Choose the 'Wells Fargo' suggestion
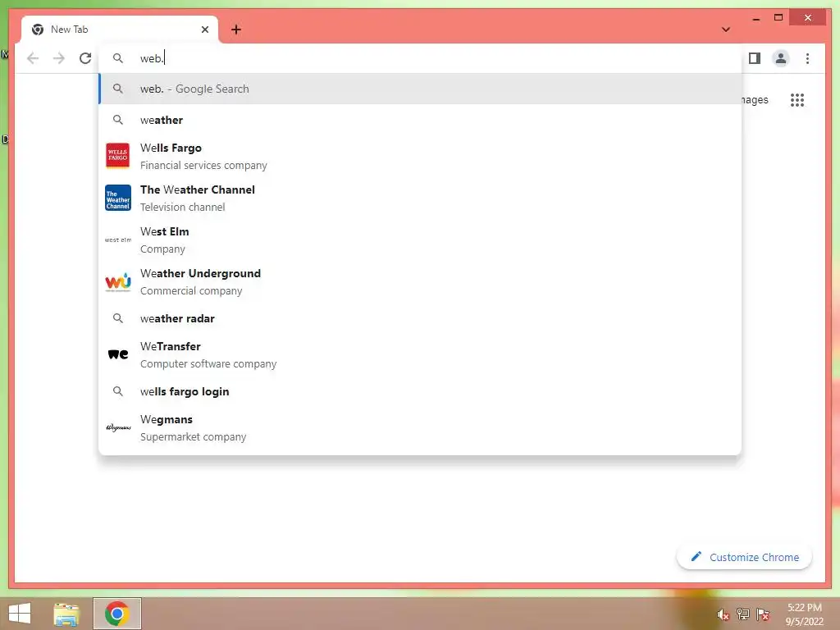The image size is (840, 630). [x=420, y=156]
